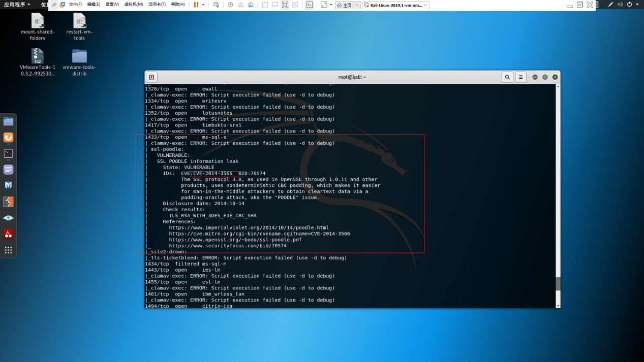Click the 'Disclosure date: 2014-10-14' line
Viewport: 644px width, 362px height.
[203, 204]
